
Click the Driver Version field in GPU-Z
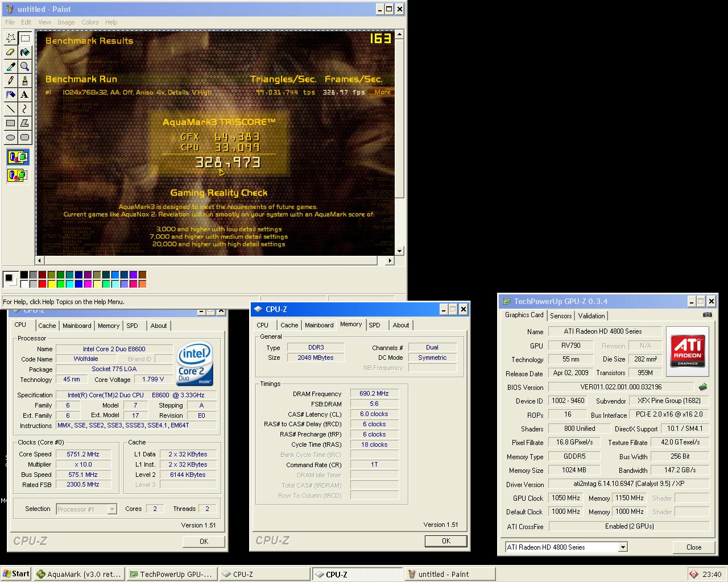(x=628, y=484)
